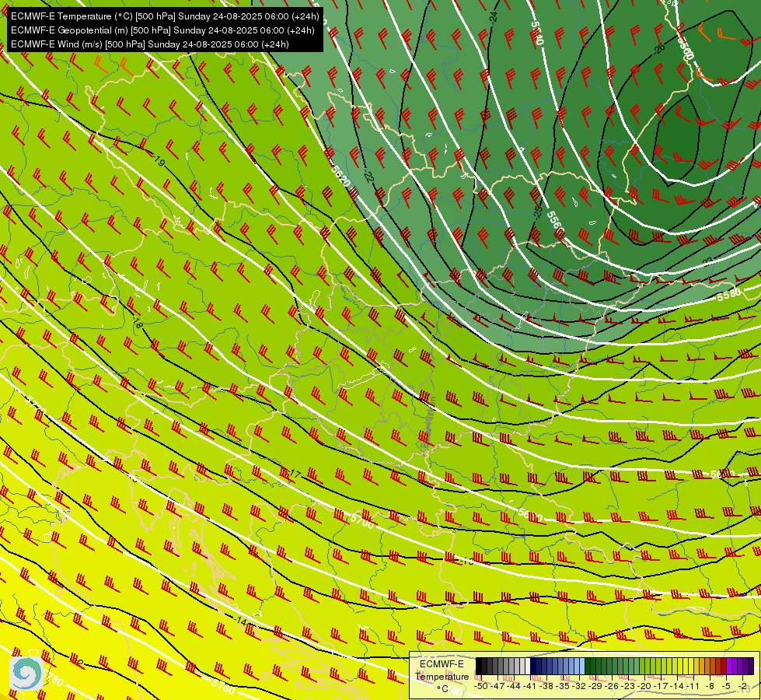This screenshot has width=761, height=700.
Task: Click the 5500 geopotential contour label
Action: [x=686, y=48]
